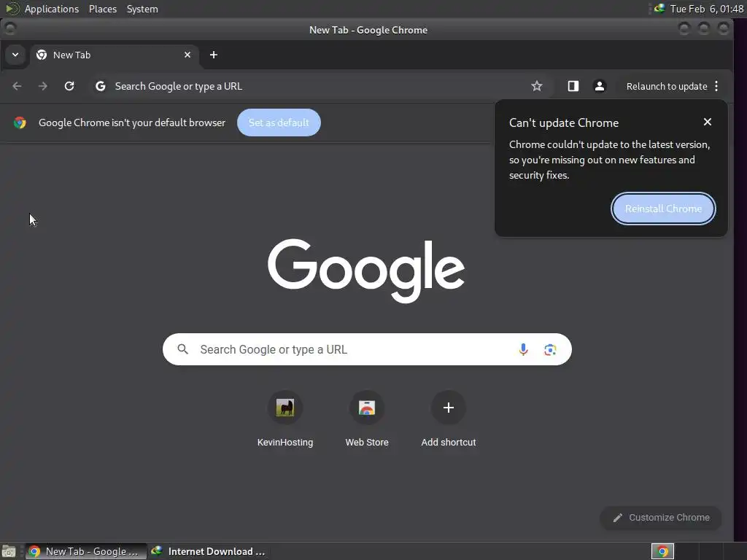The image size is (747, 560).
Task: Bookmark this tab with the star icon
Action: point(537,86)
